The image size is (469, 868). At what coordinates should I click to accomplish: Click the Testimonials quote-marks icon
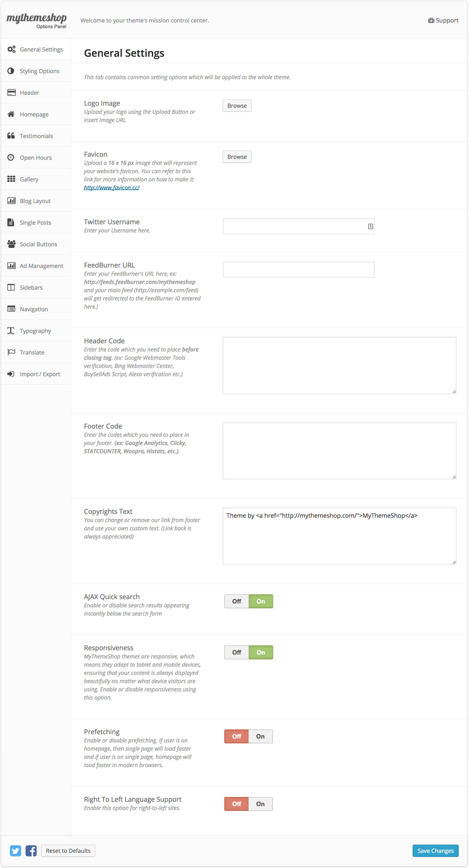[x=11, y=136]
